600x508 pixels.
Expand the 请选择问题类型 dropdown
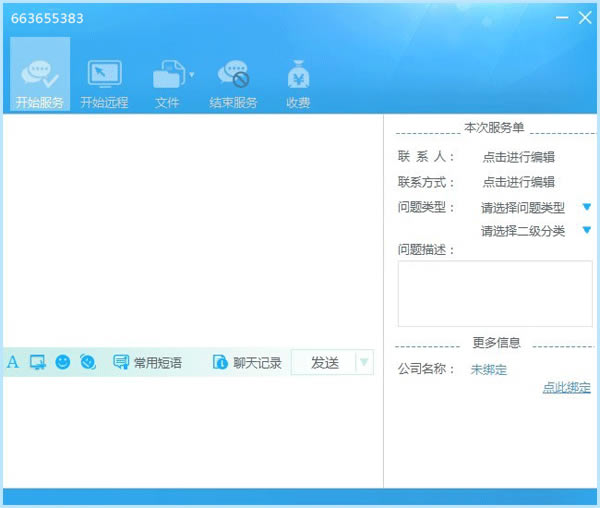pos(587,207)
